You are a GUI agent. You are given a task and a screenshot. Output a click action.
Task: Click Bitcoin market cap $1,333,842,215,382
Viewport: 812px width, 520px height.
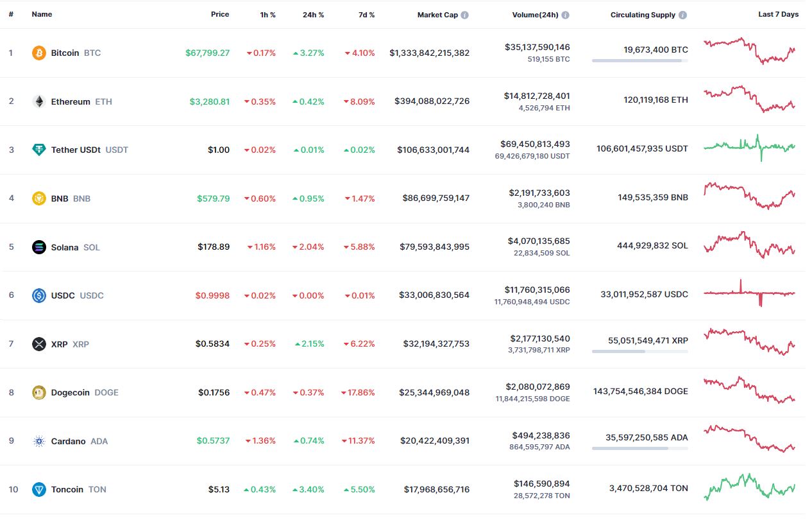click(429, 53)
